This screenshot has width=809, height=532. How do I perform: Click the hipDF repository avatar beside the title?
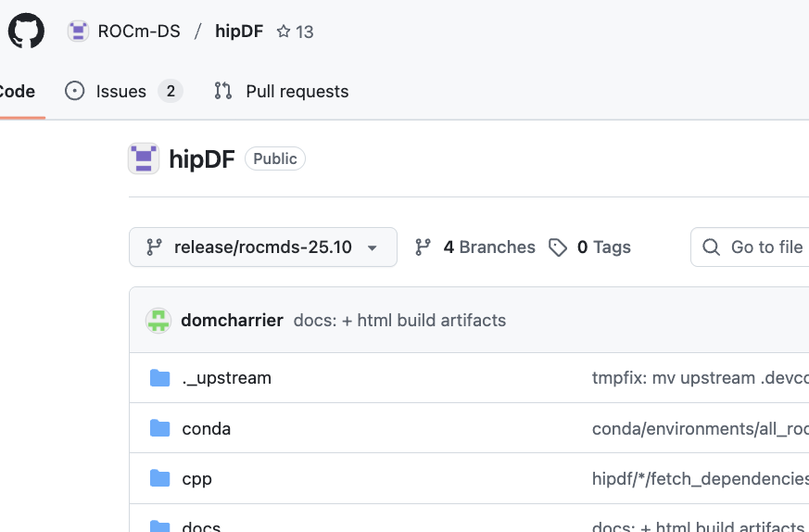[x=144, y=158]
